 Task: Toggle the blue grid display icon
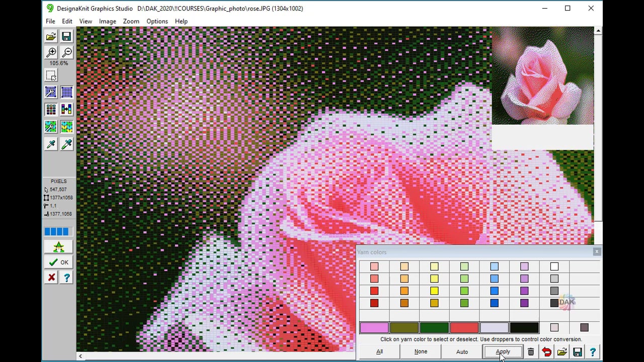coord(66,92)
